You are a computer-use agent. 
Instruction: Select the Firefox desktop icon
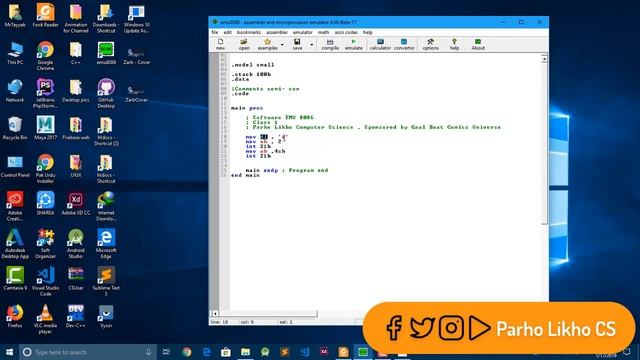tap(15, 316)
